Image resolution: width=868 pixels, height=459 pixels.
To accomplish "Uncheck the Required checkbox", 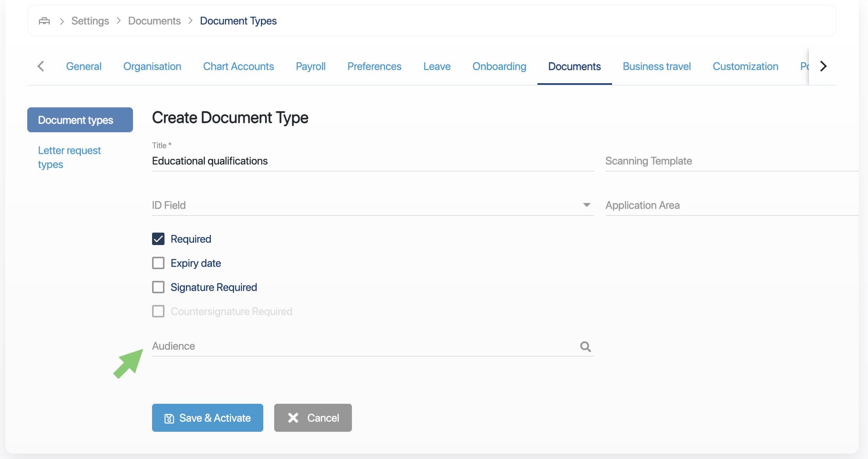I will 158,239.
